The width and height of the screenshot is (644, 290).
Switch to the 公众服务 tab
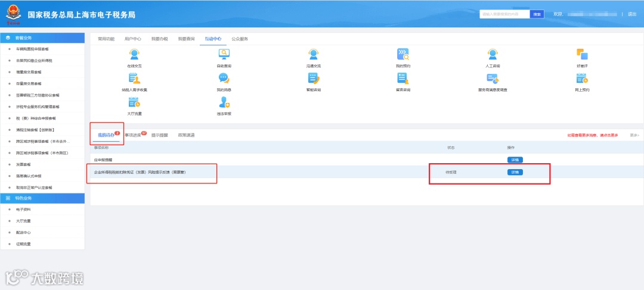click(240, 39)
